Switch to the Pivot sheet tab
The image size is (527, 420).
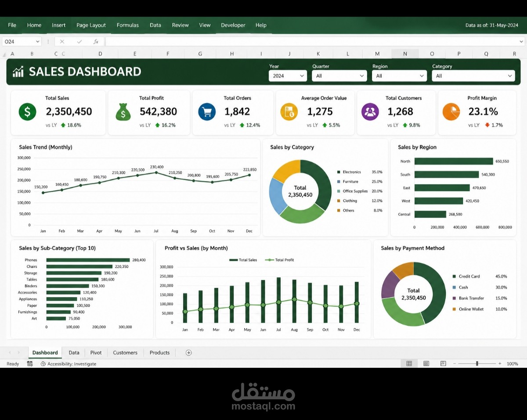coord(96,352)
